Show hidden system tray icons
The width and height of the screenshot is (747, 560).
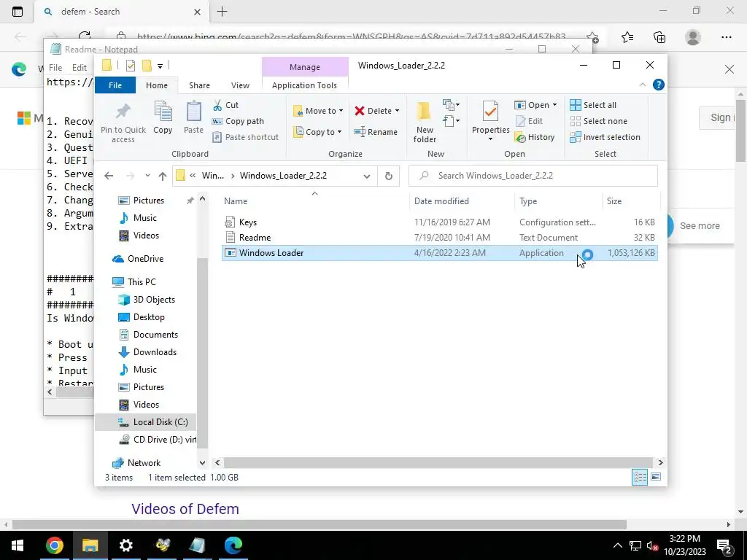[x=617, y=545]
